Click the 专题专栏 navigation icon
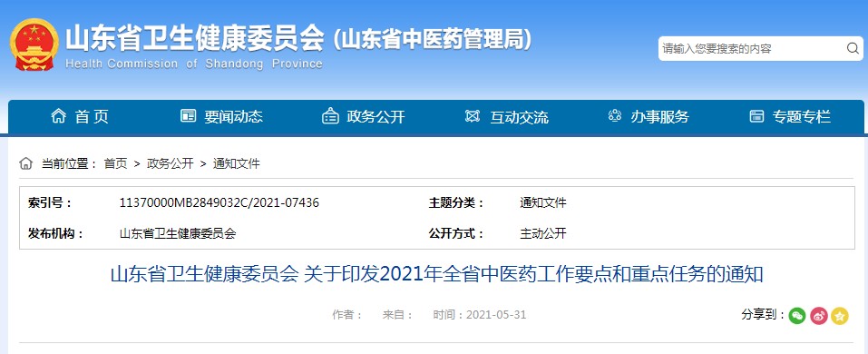 [x=756, y=116]
